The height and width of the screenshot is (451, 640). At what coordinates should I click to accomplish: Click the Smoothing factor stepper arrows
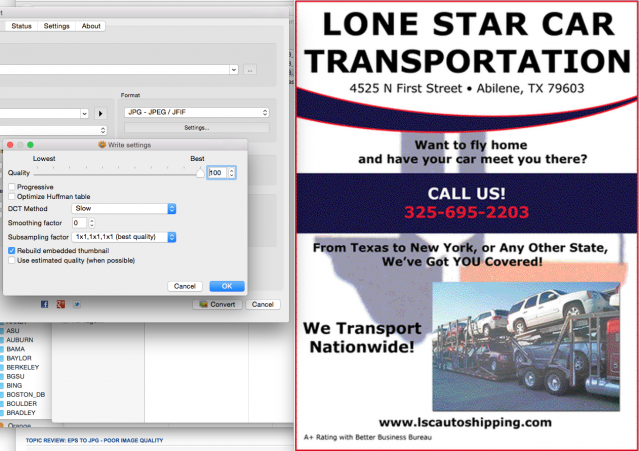point(91,223)
